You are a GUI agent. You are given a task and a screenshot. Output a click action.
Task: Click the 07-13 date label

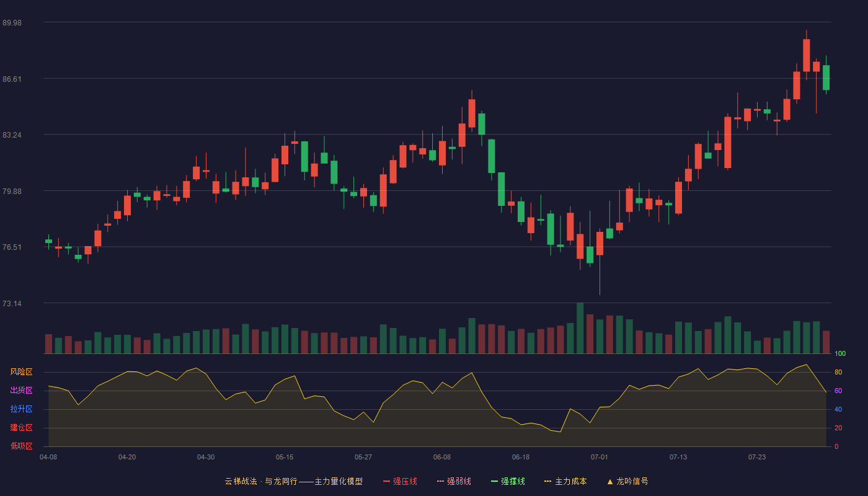pos(678,457)
